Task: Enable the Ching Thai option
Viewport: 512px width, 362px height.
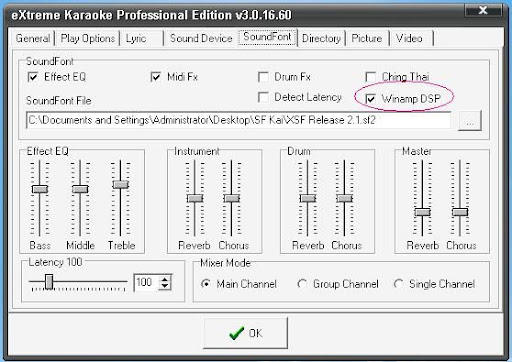Action: pyautogui.click(x=370, y=77)
